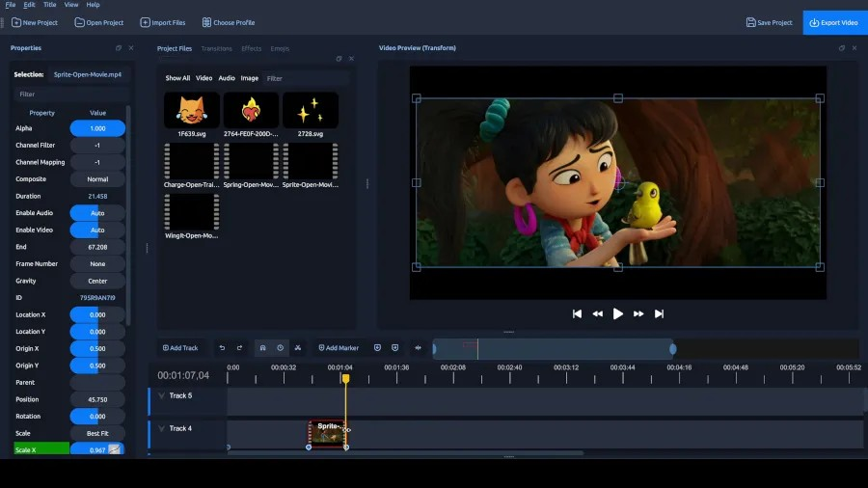
Task: Click the Alpha value slider bar
Action: [x=97, y=128]
